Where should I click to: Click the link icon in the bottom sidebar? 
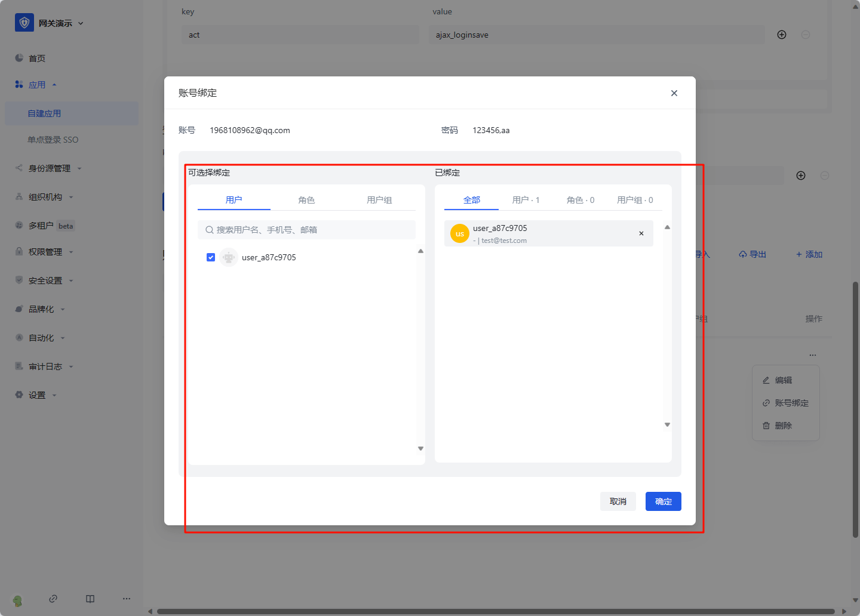coord(53,599)
